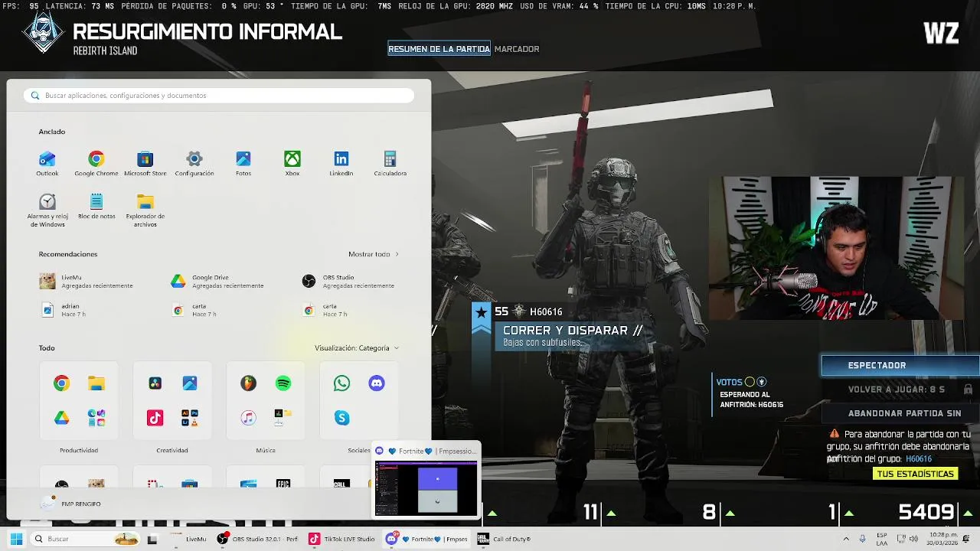Launch WhatsApp in the Sociales group
This screenshot has height=551, width=980.
pos(341,383)
